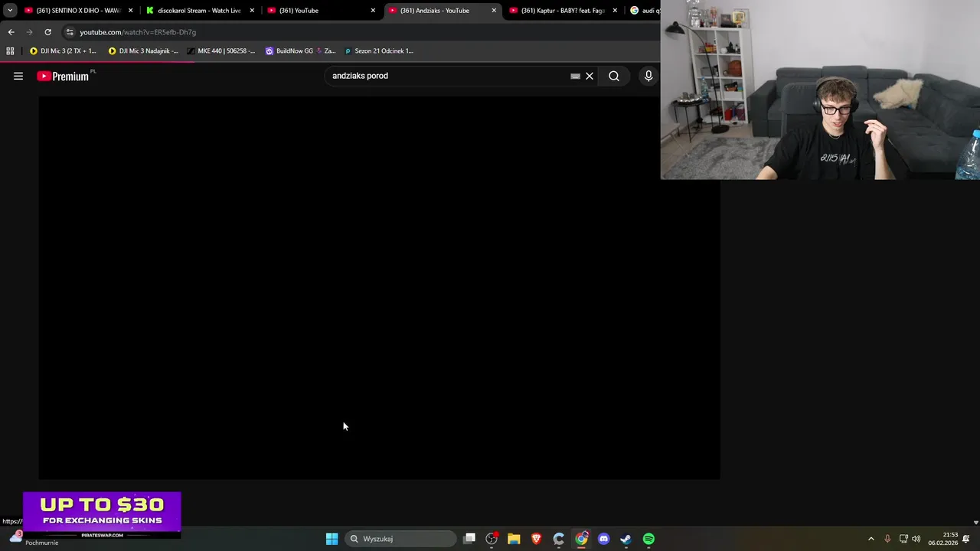Run search with the magnifier button
980x551 pixels.
614,76
